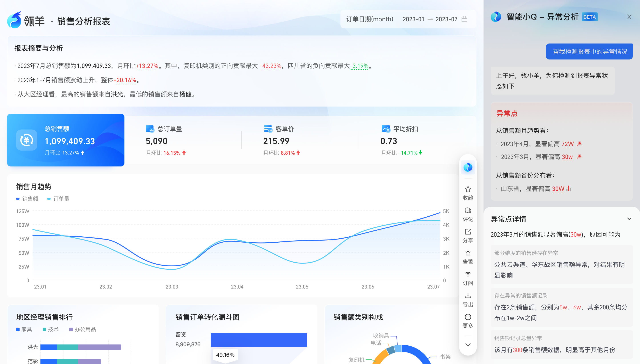Click the 导出 export download icon
This screenshot has width=640, height=364.
(468, 296)
